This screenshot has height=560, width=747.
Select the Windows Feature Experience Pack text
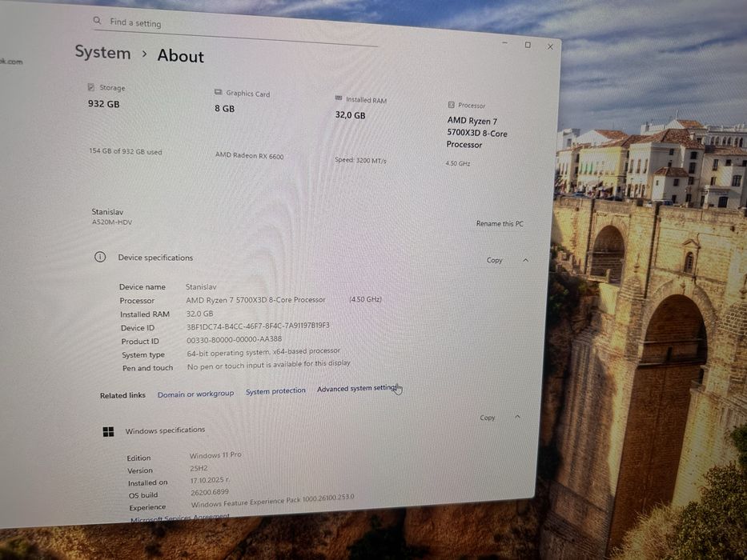[272, 501]
